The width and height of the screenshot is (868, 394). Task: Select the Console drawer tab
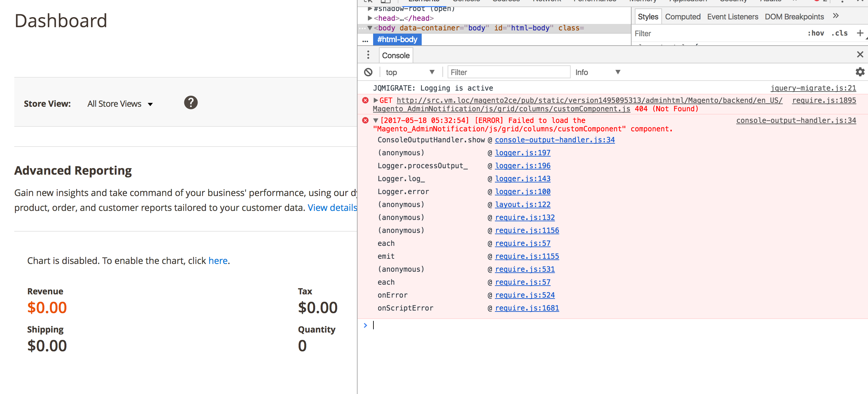coord(395,55)
